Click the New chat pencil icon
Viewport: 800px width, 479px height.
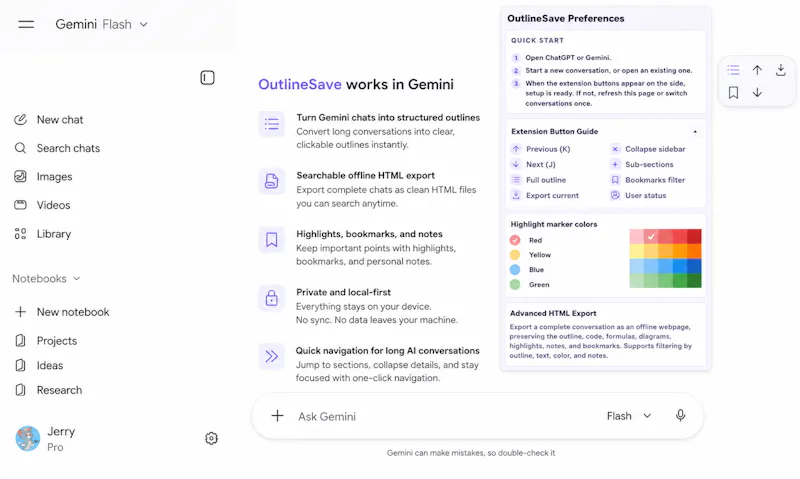(x=20, y=120)
